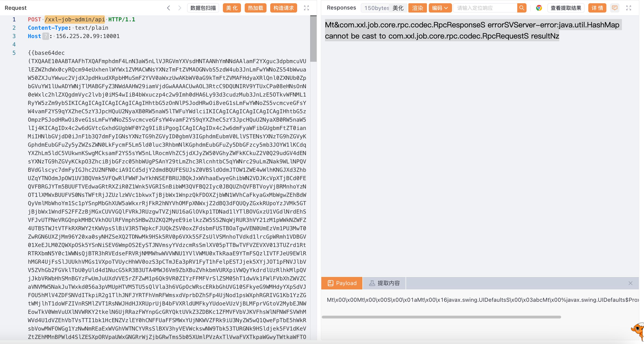Click the previous request arrow
644x344 pixels.
click(x=169, y=8)
